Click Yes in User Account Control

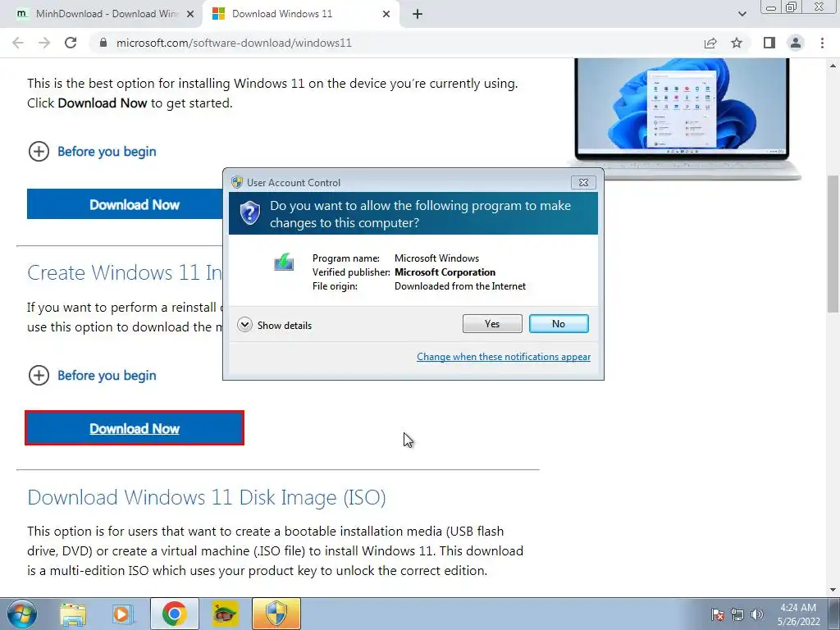(492, 323)
